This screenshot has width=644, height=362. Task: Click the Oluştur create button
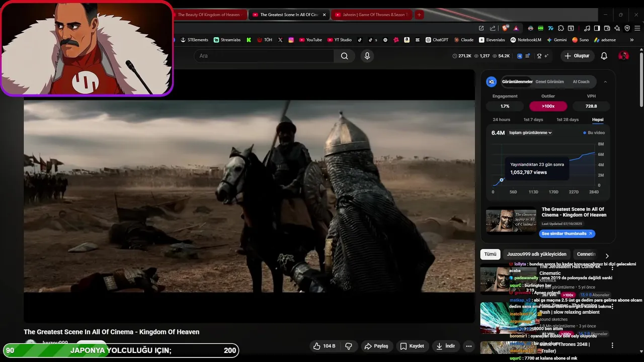click(x=577, y=56)
